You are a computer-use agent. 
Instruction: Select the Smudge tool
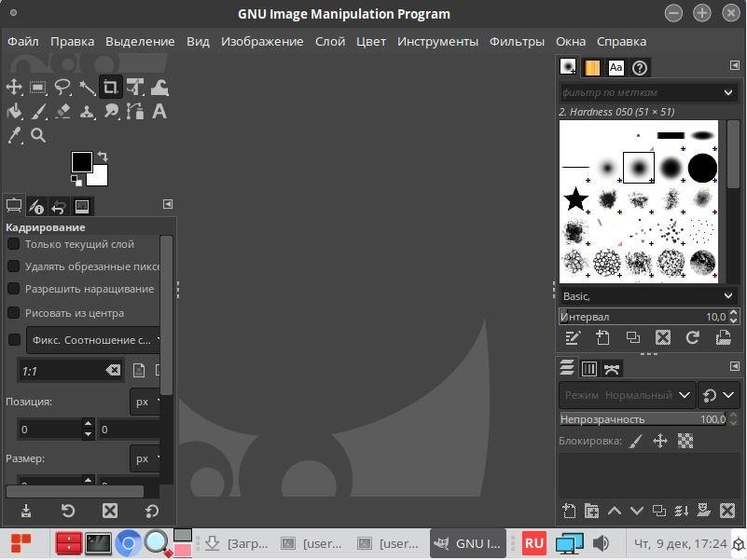(111, 112)
